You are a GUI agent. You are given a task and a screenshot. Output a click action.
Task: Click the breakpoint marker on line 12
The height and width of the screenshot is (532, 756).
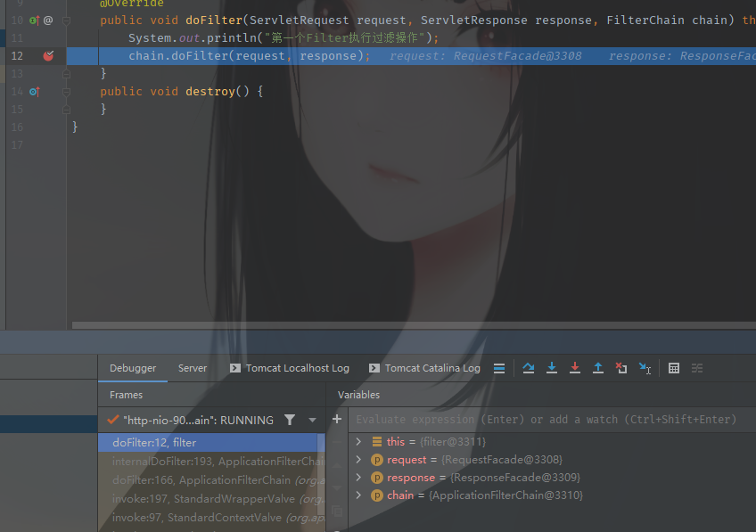(x=48, y=56)
